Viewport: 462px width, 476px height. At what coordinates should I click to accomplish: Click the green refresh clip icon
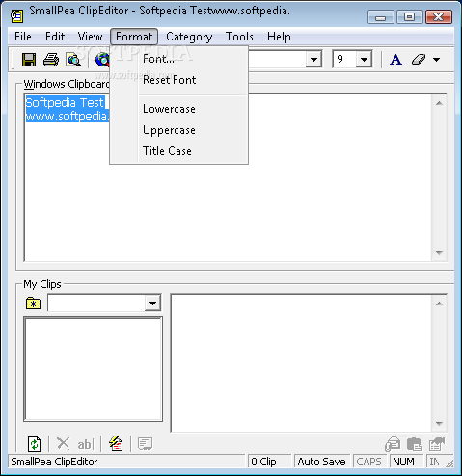(x=34, y=444)
